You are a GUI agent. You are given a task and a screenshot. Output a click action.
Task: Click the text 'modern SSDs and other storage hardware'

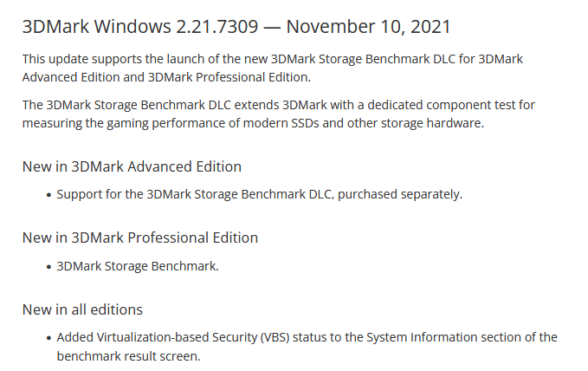pos(362,123)
